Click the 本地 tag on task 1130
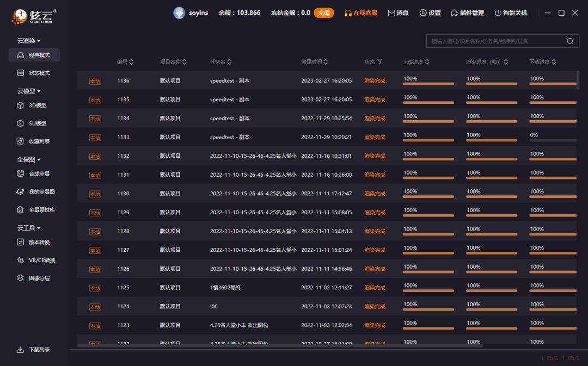The width and height of the screenshot is (588, 366). pyautogui.click(x=95, y=194)
